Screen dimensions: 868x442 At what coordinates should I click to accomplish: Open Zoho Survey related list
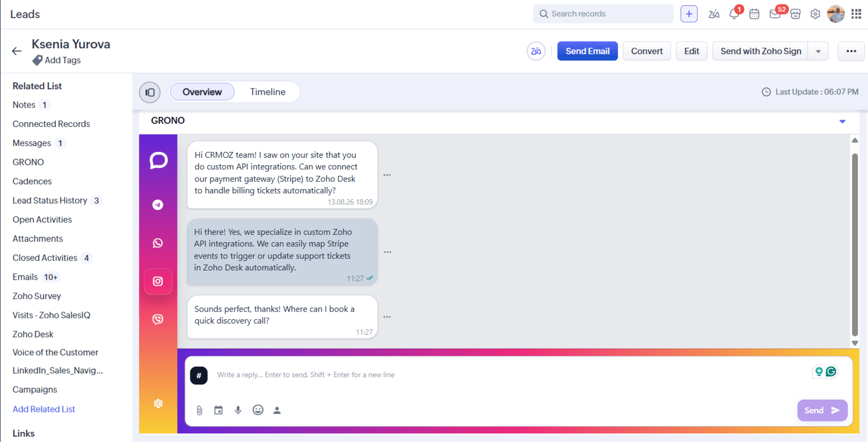click(x=37, y=296)
